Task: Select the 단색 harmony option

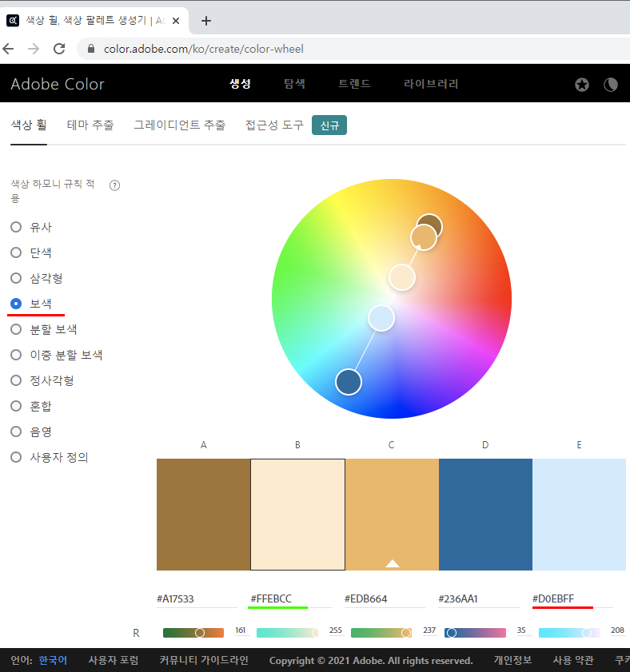Action: pos(16,252)
